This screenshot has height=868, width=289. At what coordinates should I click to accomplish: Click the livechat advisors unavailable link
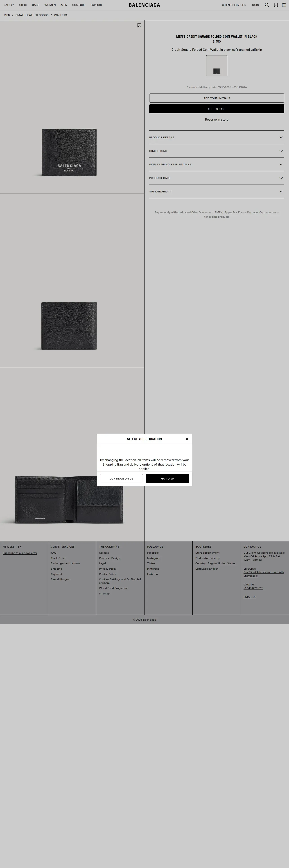264,574
